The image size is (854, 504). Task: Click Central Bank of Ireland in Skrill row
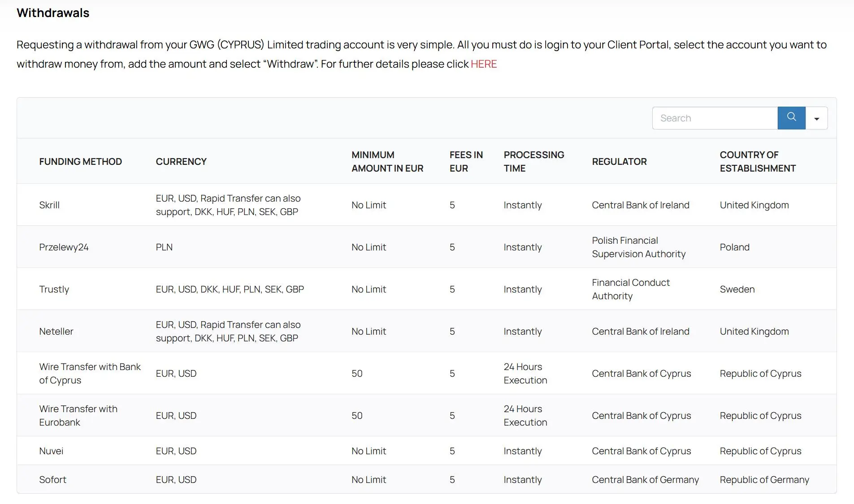(x=641, y=205)
